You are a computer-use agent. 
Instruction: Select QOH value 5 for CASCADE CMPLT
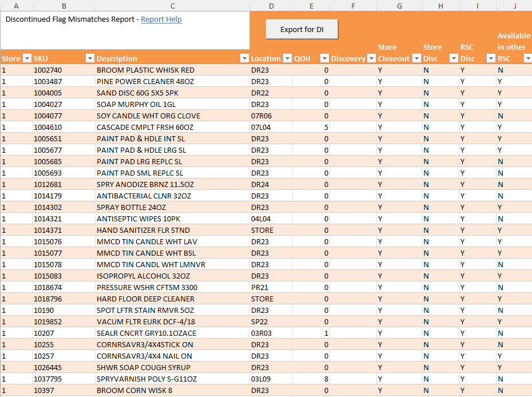click(x=311, y=127)
